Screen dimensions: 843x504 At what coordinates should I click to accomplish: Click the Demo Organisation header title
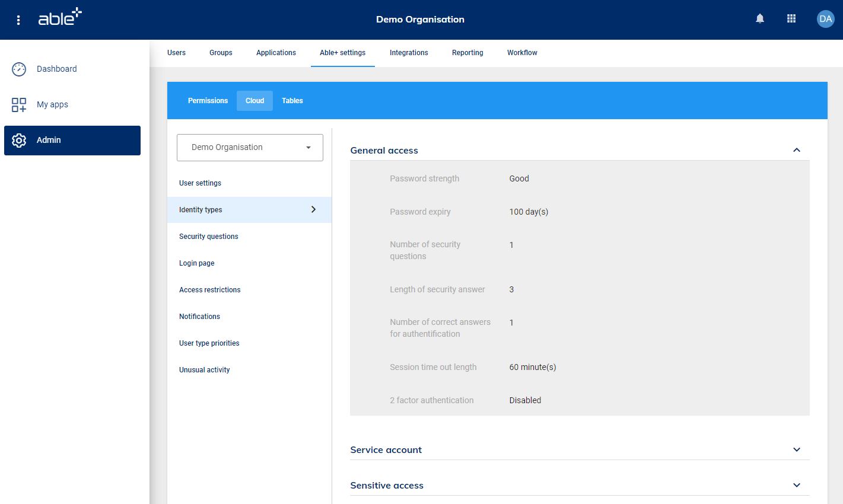(x=420, y=20)
